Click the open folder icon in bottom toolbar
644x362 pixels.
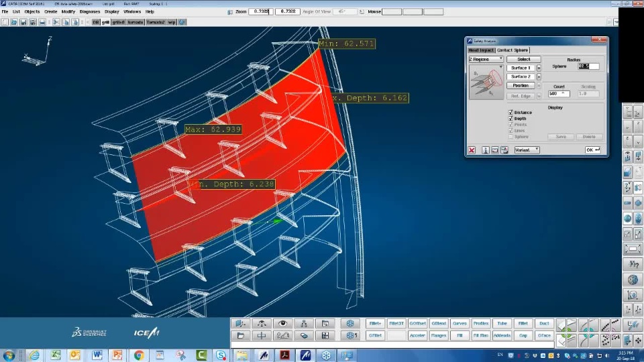pyautogui.click(x=241, y=336)
